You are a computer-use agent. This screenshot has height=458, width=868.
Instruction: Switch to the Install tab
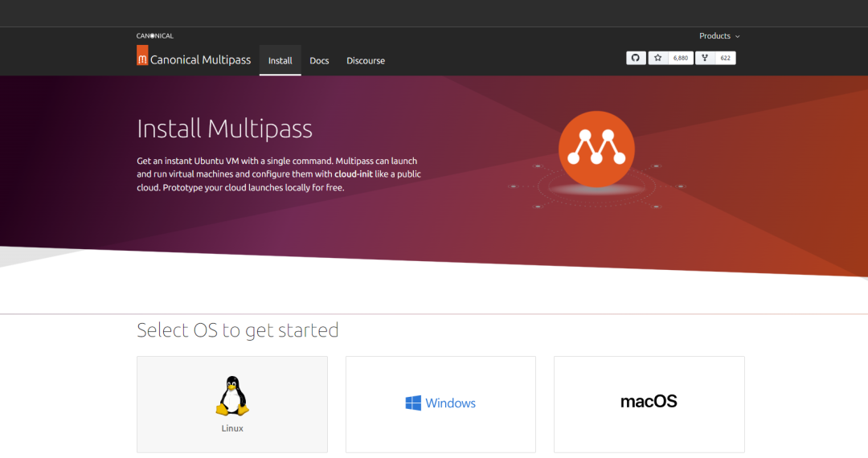click(x=280, y=60)
